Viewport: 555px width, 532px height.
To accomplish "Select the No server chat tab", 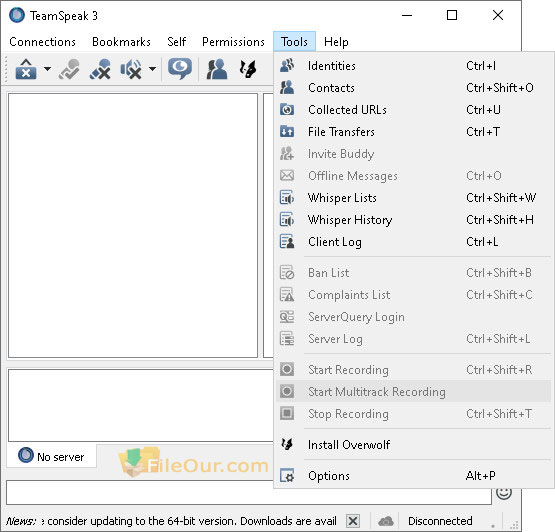I will coord(52,456).
